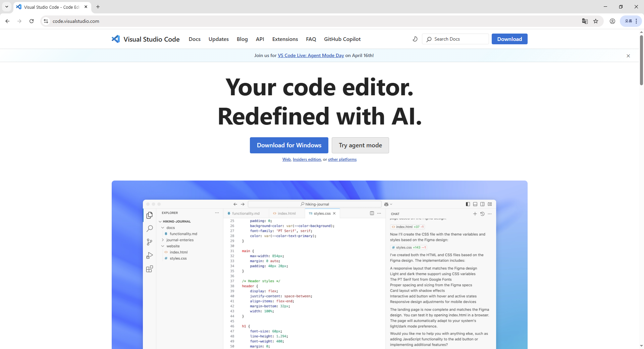
Task: Click the Explorer panel more actions ellipsis
Action: [217, 213]
